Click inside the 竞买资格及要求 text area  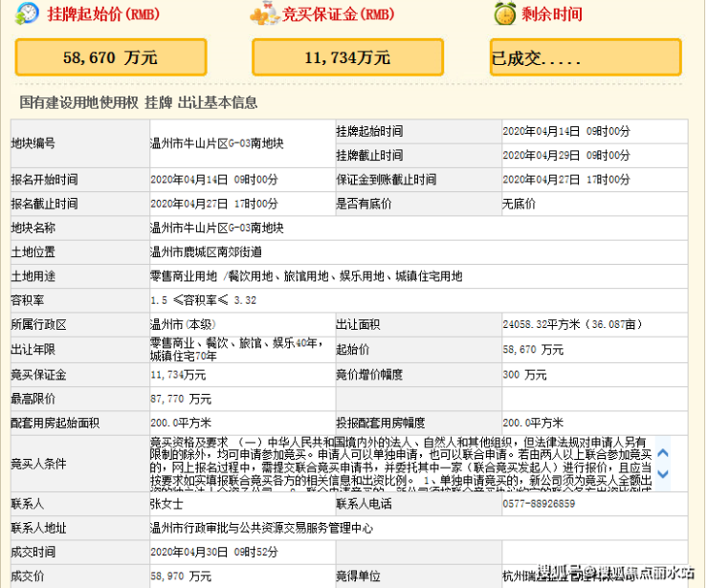pos(402,464)
